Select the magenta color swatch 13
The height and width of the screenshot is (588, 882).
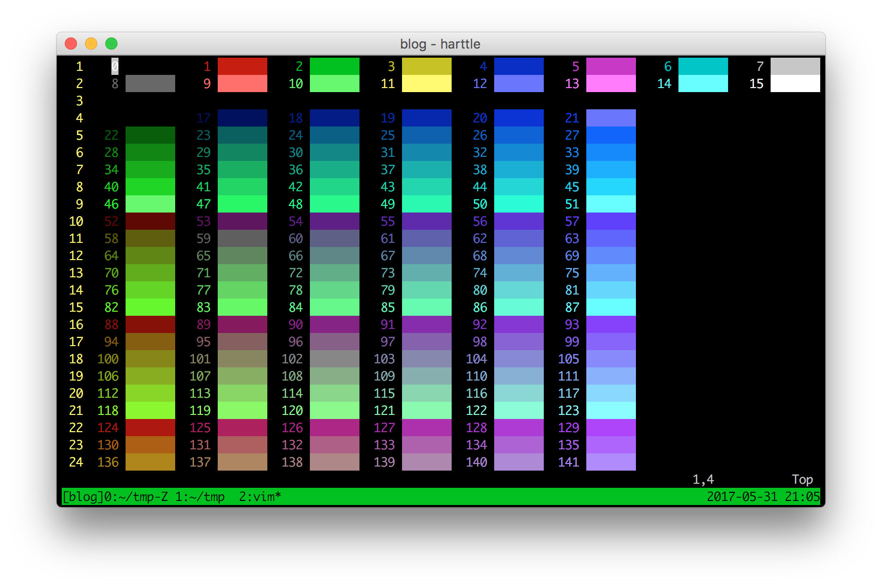coord(611,84)
